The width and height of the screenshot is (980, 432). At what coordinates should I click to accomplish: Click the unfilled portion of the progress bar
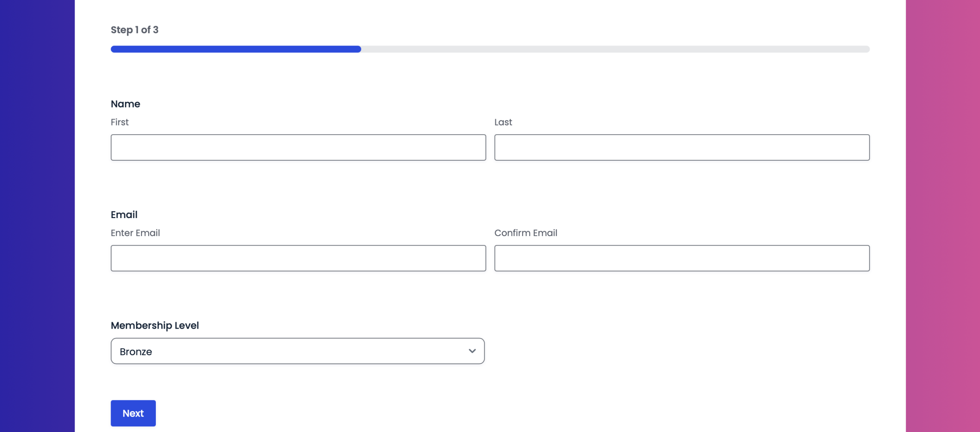pos(612,49)
